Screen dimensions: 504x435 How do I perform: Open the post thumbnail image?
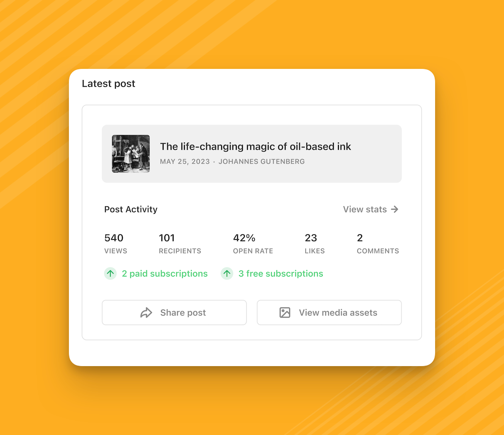[x=131, y=154]
